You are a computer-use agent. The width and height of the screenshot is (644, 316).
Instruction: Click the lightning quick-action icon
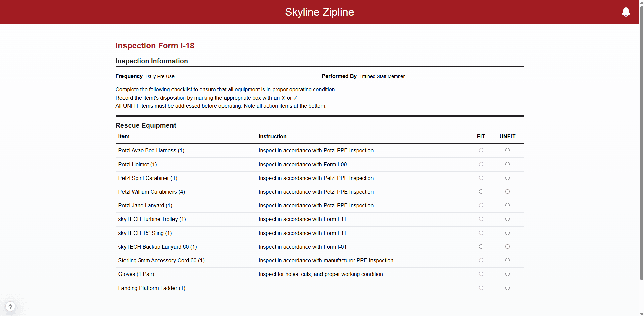10,306
